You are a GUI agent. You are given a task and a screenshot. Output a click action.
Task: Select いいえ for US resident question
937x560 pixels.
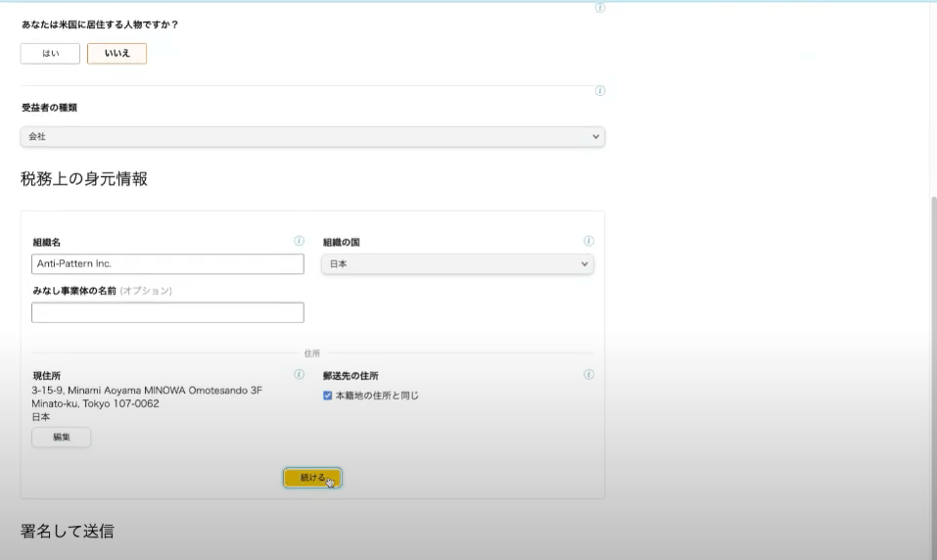pyautogui.click(x=117, y=53)
